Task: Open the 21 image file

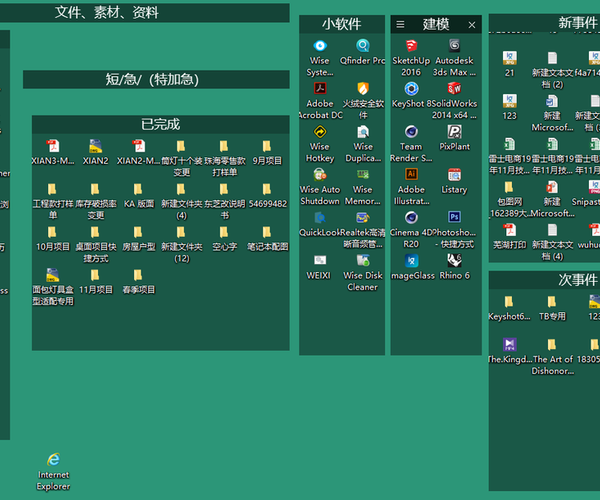Action: point(510,58)
